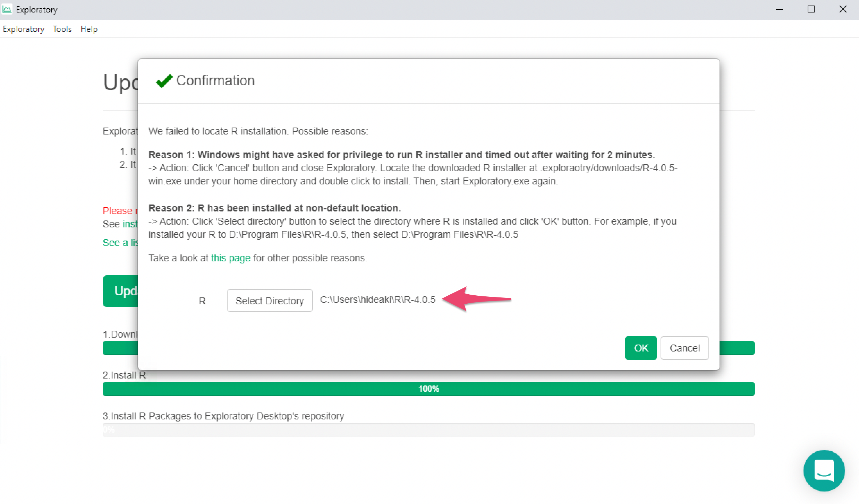Image resolution: width=859 pixels, height=504 pixels.
Task: Open the Help menu
Action: click(x=89, y=29)
